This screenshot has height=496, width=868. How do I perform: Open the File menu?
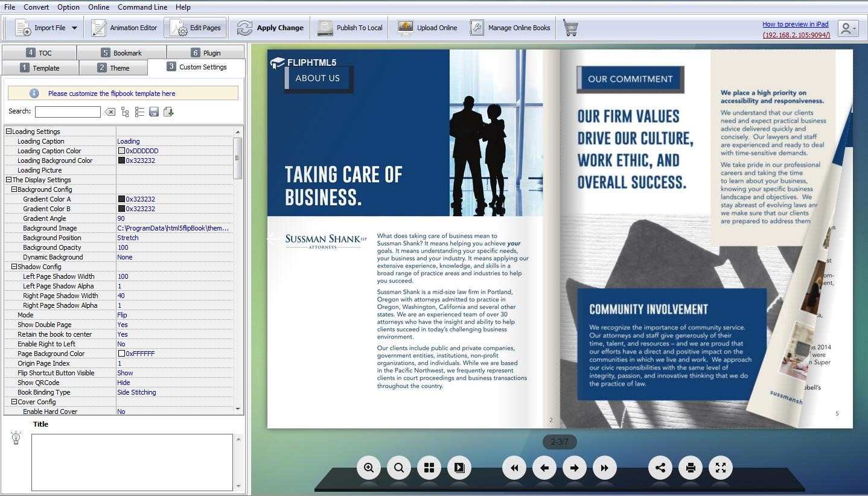[x=10, y=7]
